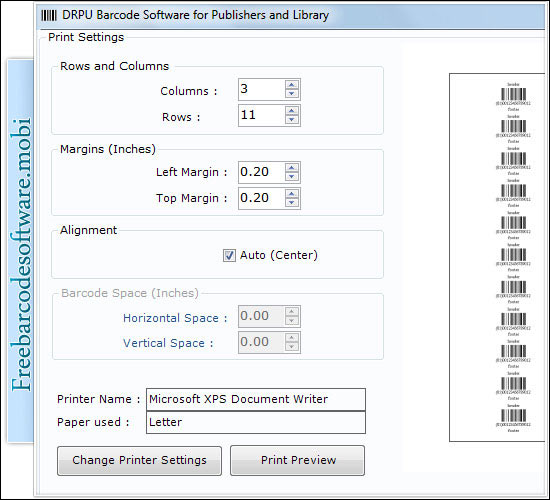Image resolution: width=550 pixels, height=500 pixels.
Task: Click the Rows number field
Action: coord(261,115)
